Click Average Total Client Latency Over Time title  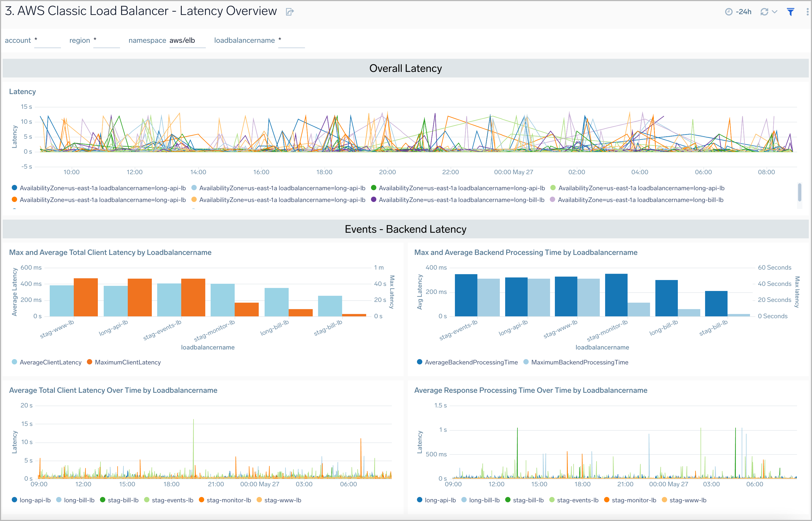pos(113,390)
